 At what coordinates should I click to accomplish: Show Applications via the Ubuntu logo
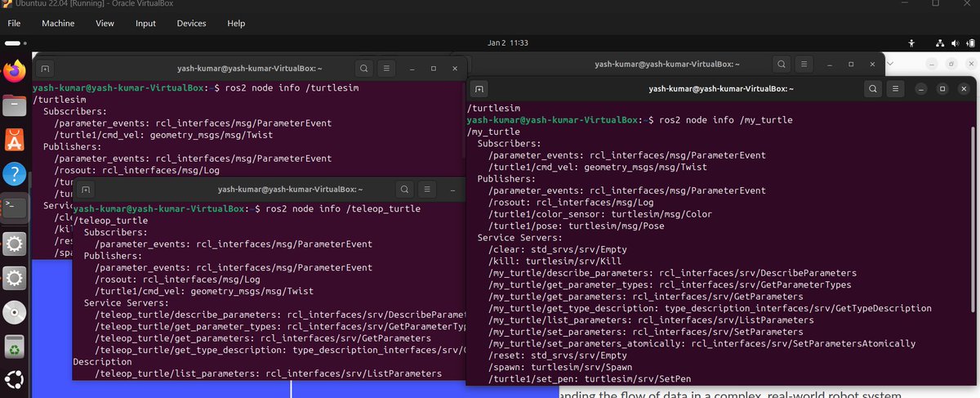tap(15, 381)
